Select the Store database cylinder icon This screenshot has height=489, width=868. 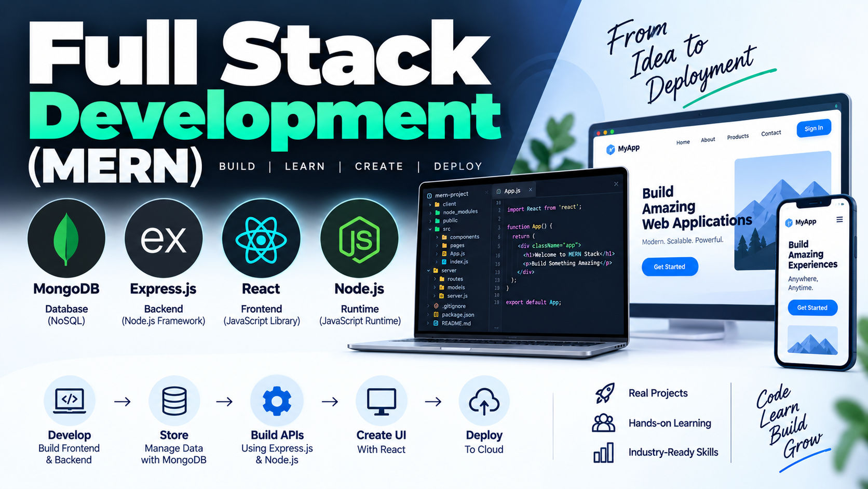pos(174,401)
